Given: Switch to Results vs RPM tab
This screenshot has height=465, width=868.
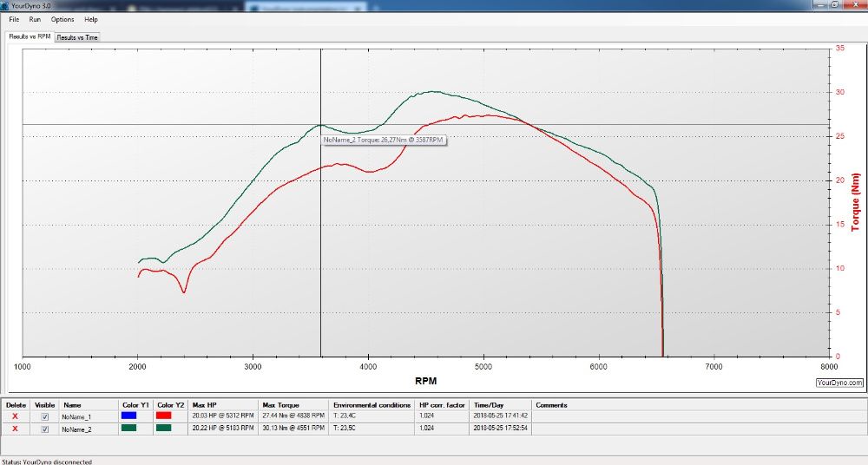Looking at the screenshot, I should coord(30,36).
